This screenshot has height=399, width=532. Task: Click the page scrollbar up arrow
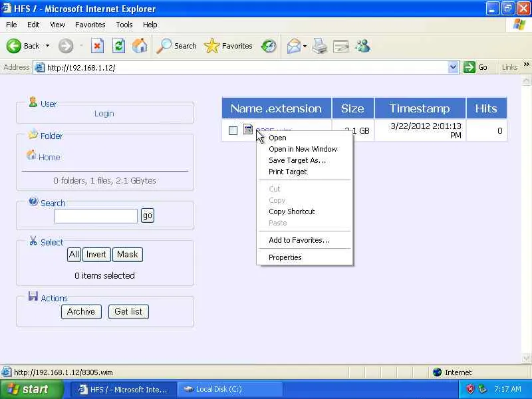[x=526, y=80]
